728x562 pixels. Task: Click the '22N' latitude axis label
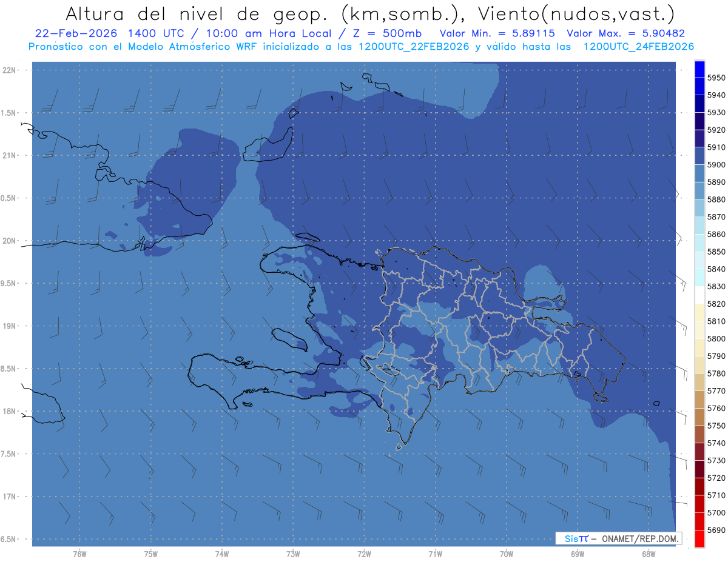point(9,70)
